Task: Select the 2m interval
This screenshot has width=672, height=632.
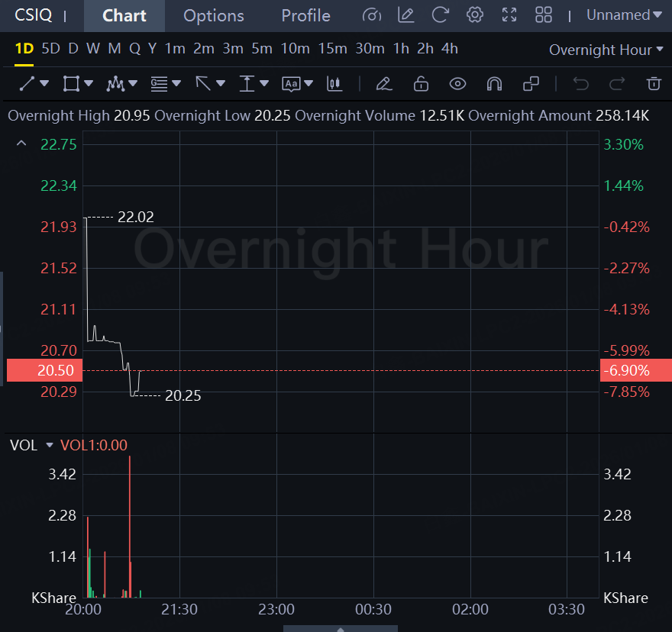Action: (204, 49)
